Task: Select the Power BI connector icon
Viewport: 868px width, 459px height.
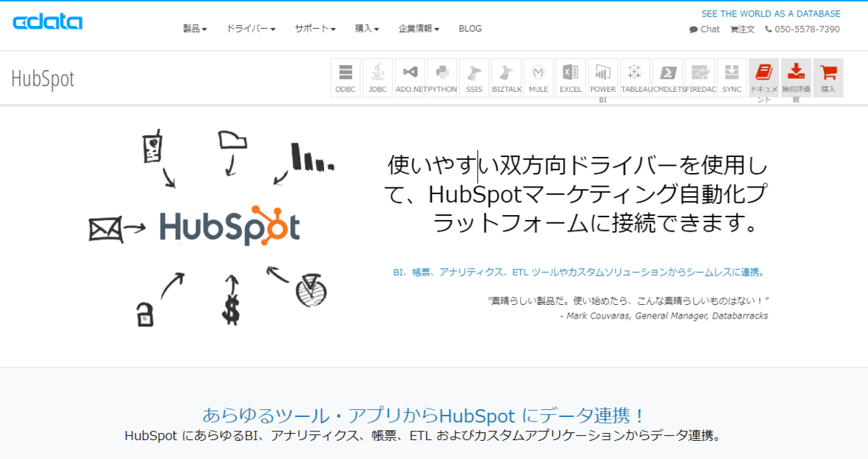Action: coord(603,77)
